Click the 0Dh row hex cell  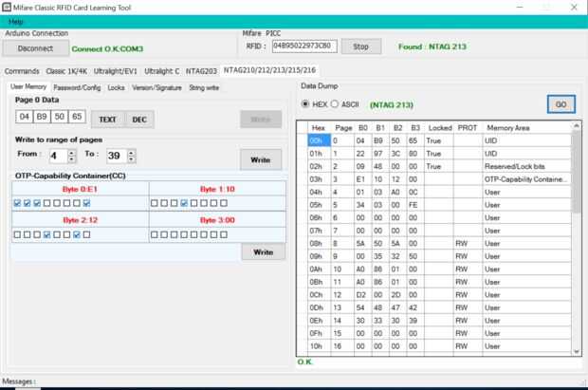(319, 307)
